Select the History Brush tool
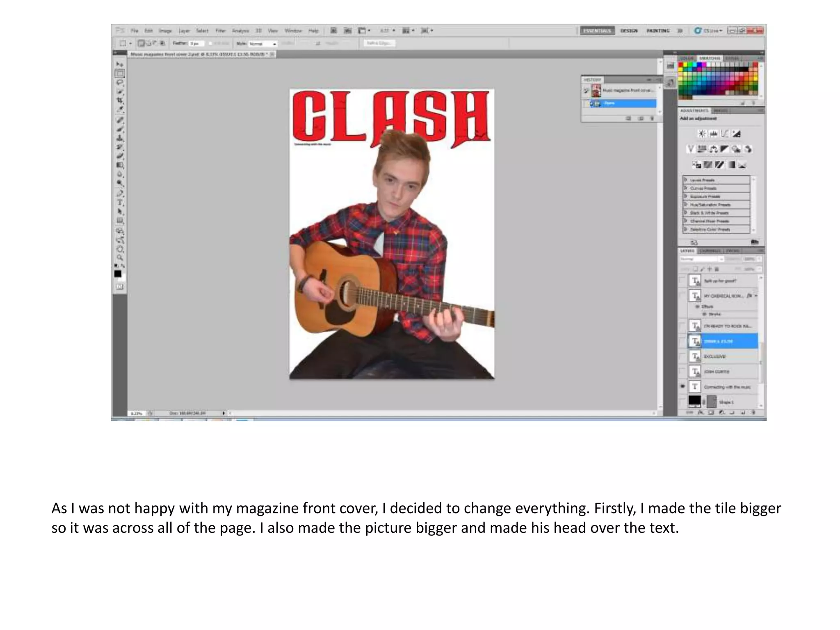The width and height of the screenshot is (840, 630). click(120, 147)
